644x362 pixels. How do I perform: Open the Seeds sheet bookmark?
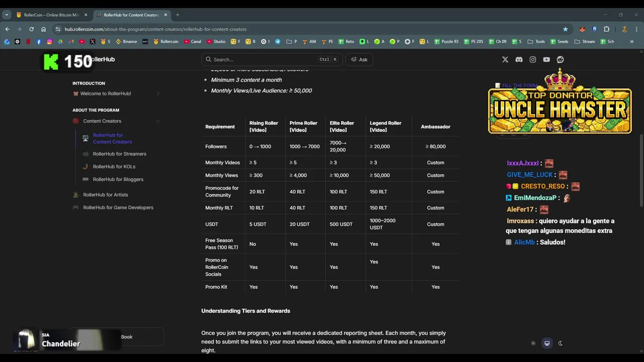[x=559, y=42]
